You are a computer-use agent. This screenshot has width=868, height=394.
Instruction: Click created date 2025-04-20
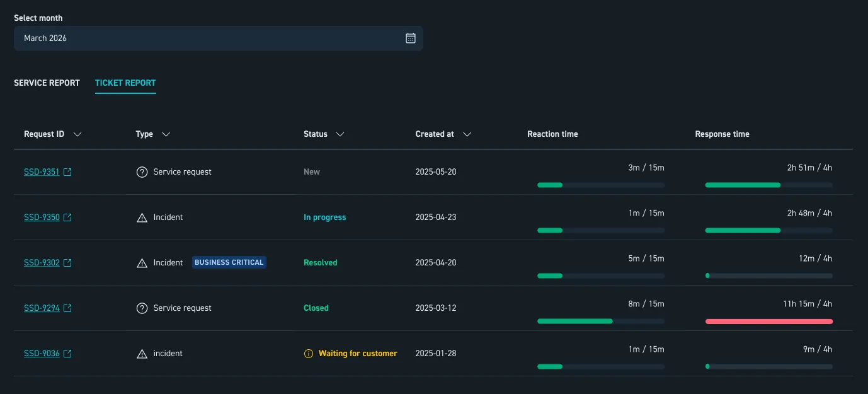(436, 263)
